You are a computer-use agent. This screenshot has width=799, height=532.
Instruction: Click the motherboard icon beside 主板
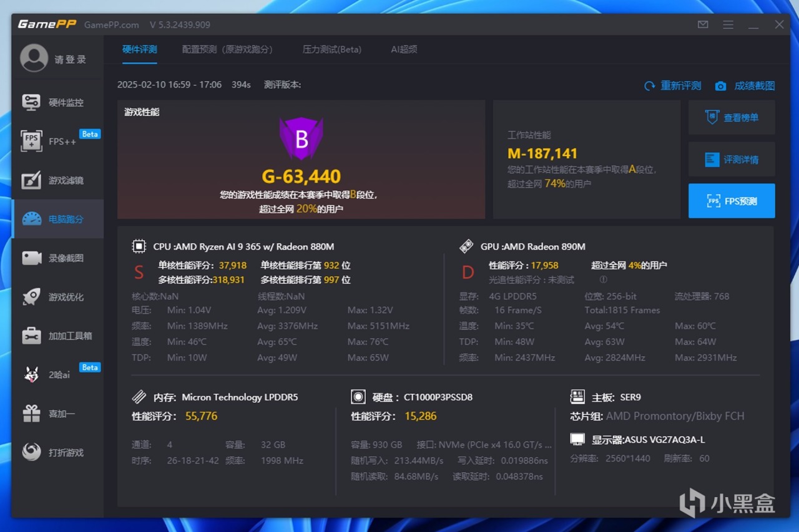coord(577,397)
